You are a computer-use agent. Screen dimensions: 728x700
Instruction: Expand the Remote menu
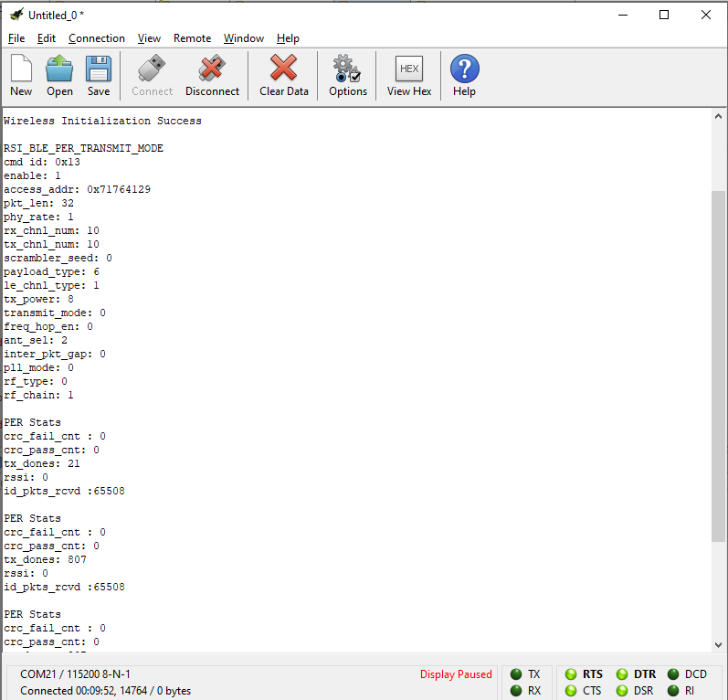tap(192, 38)
